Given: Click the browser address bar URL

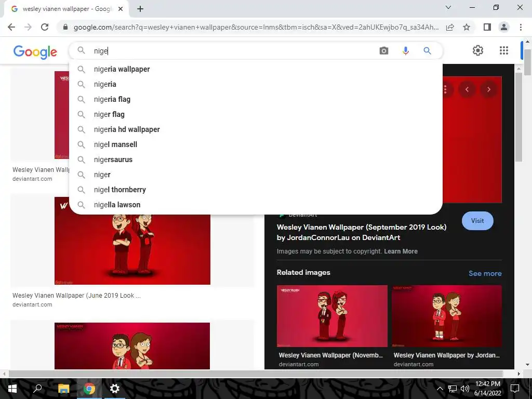Looking at the screenshot, I should [x=256, y=27].
